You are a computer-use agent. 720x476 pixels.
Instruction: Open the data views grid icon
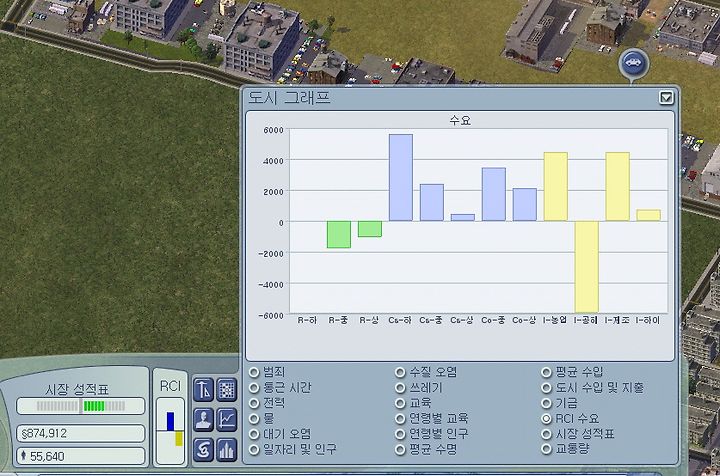point(227,390)
